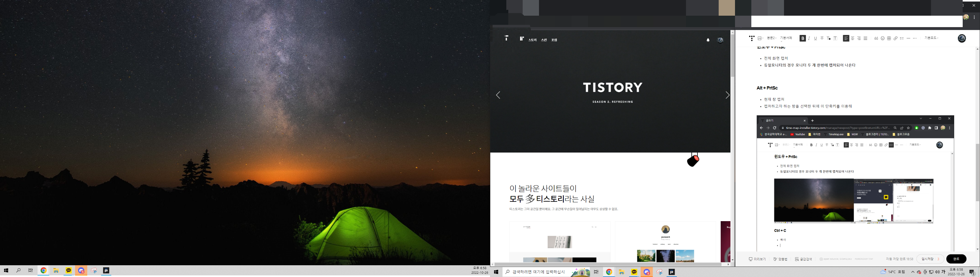Open search icon on left monitor taskbar
This screenshot has height=277, width=980.
(x=18, y=270)
